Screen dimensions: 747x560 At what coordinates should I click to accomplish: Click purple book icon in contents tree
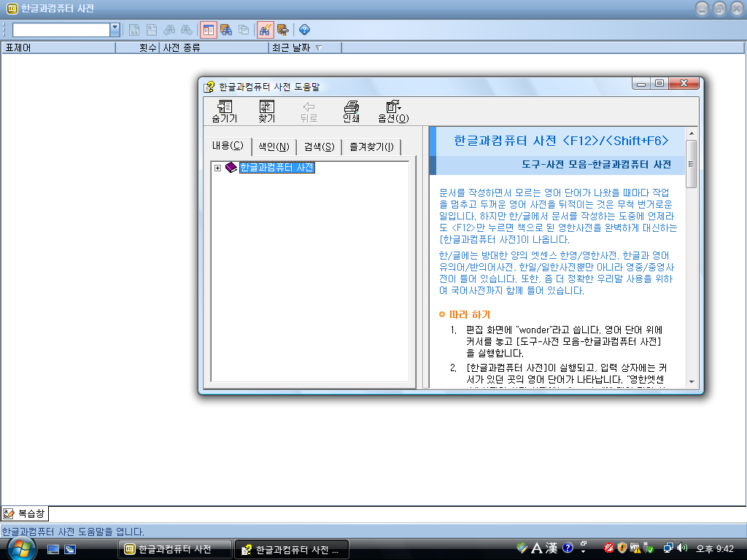(231, 167)
